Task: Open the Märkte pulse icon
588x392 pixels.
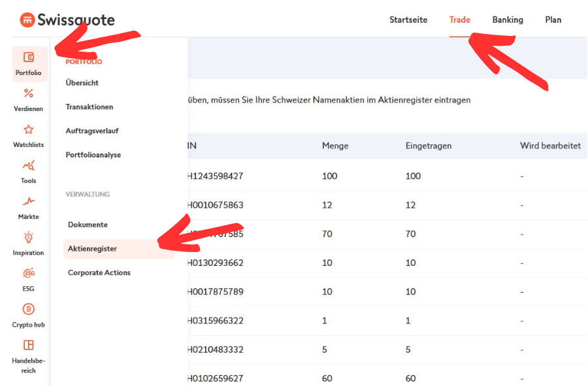Action: point(29,202)
